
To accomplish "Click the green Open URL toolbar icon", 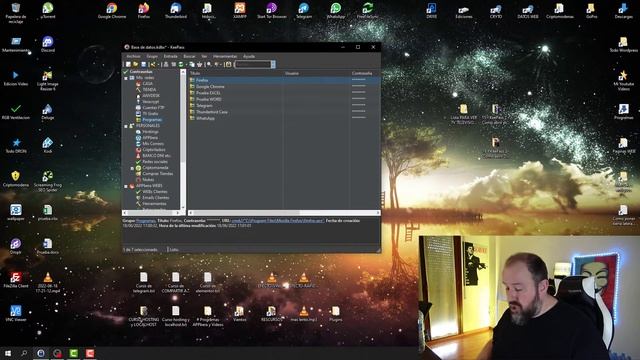I will [181, 64].
